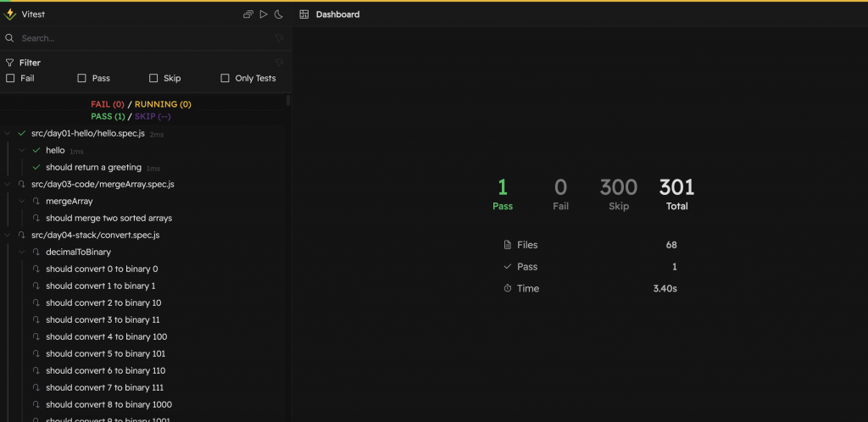Click the test list vertical scrollbar
868x422 pixels.
(x=288, y=100)
